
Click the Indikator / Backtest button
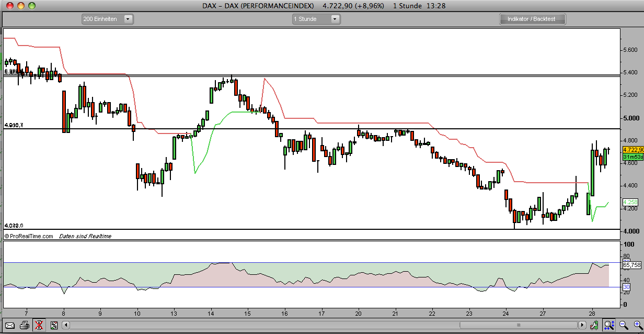533,19
